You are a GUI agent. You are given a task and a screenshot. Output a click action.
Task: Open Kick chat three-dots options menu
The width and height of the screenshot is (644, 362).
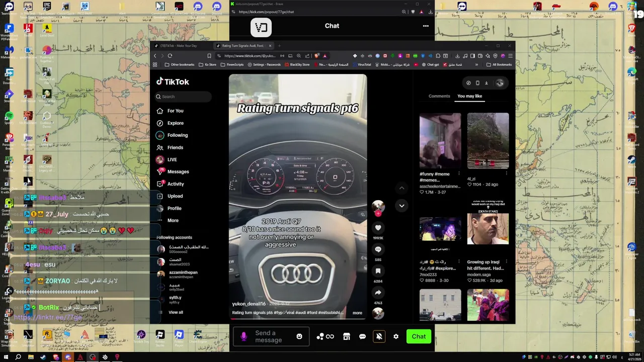point(426,26)
